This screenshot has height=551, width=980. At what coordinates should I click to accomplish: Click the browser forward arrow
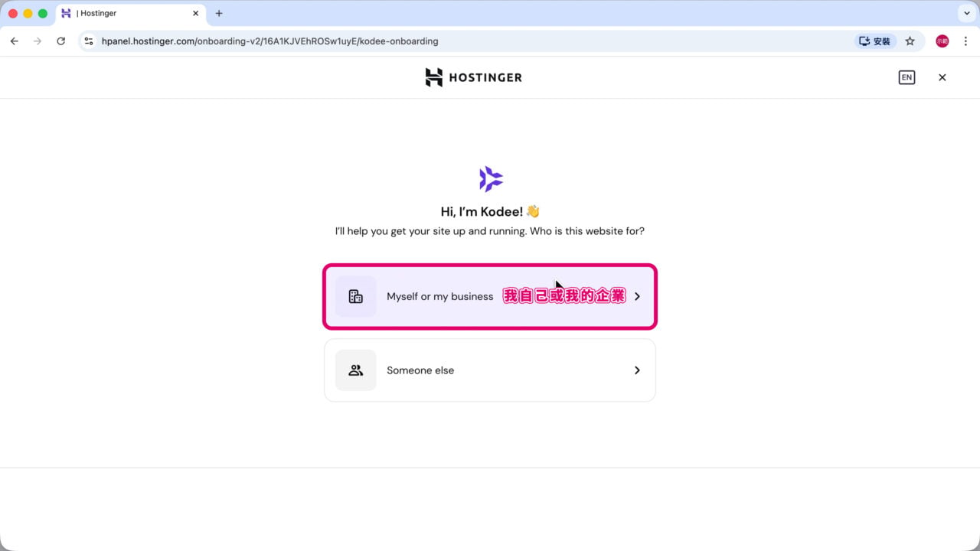click(38, 41)
